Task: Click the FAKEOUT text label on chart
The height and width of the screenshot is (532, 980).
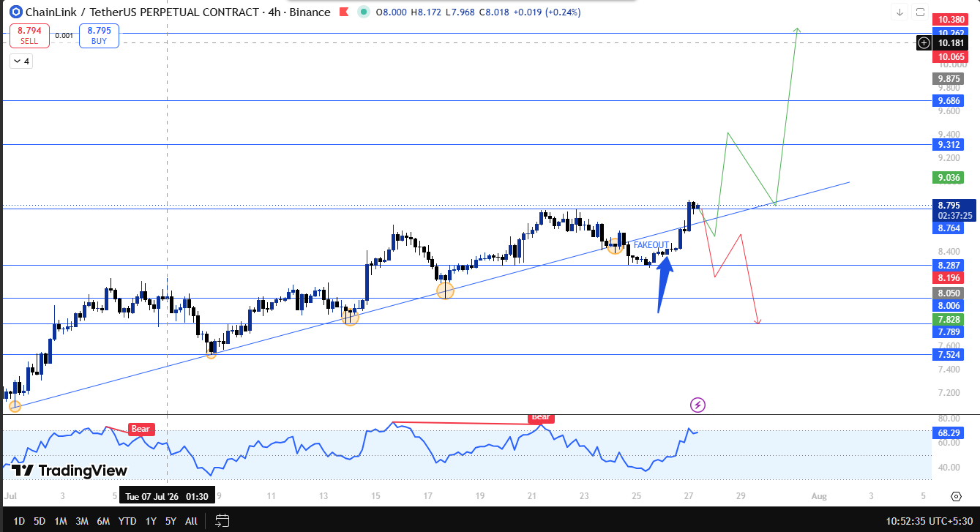Action: click(x=651, y=245)
